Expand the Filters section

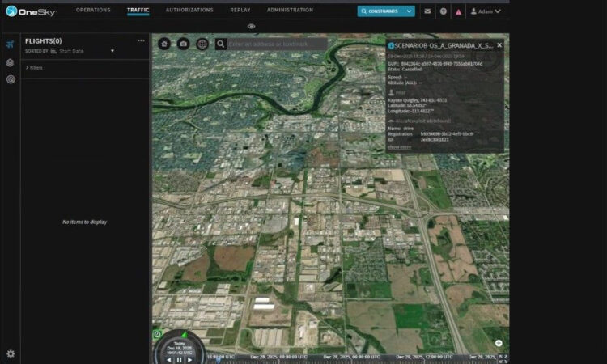click(x=35, y=68)
